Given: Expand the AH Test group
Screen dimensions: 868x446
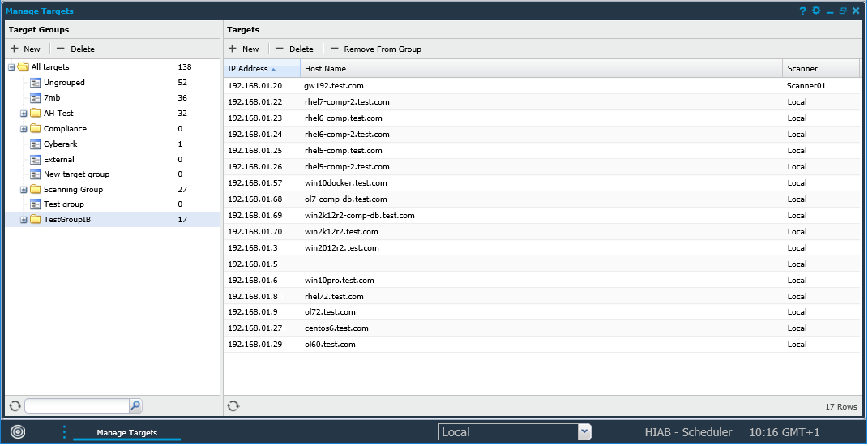Looking at the screenshot, I should tap(24, 114).
